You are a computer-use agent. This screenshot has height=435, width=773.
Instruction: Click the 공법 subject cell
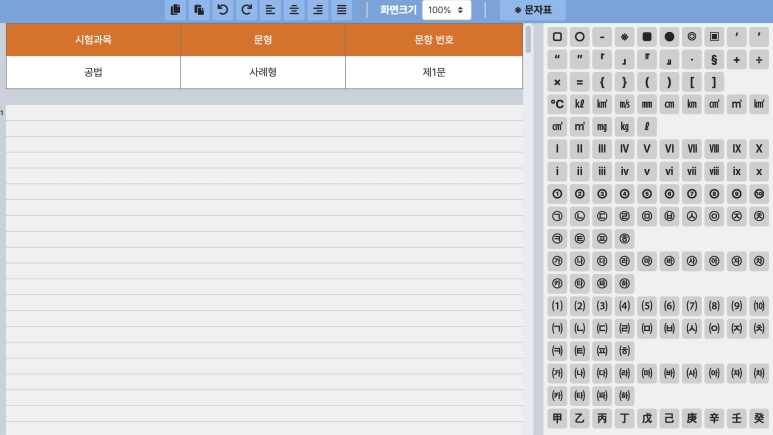93,72
